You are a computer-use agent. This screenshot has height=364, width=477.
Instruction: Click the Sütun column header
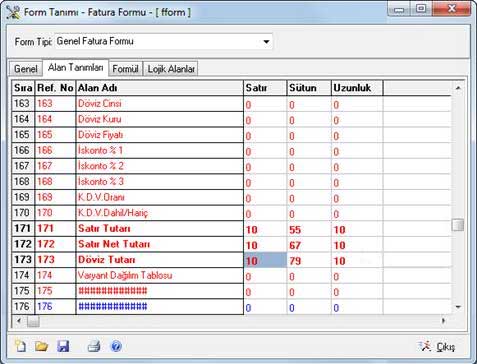(309, 88)
